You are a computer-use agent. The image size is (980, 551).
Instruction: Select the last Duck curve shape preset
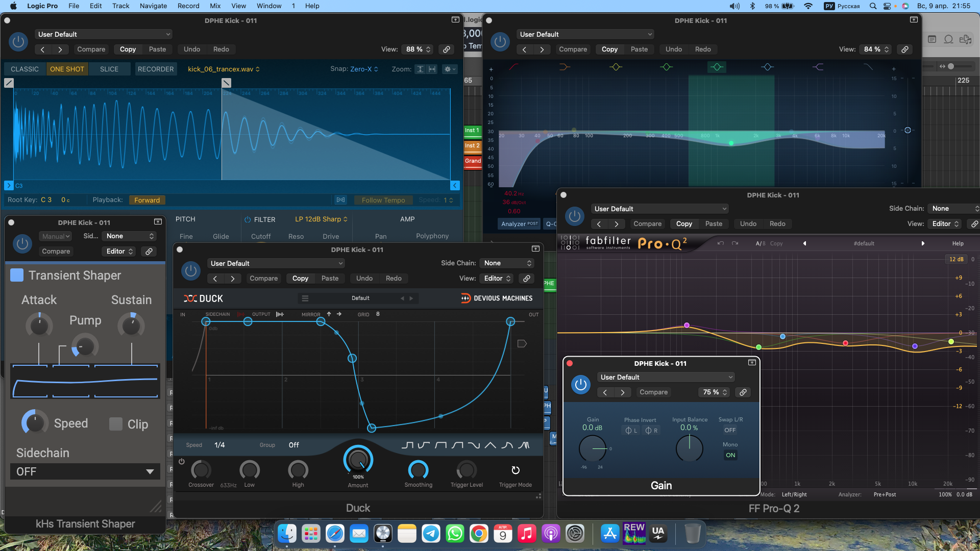524,445
